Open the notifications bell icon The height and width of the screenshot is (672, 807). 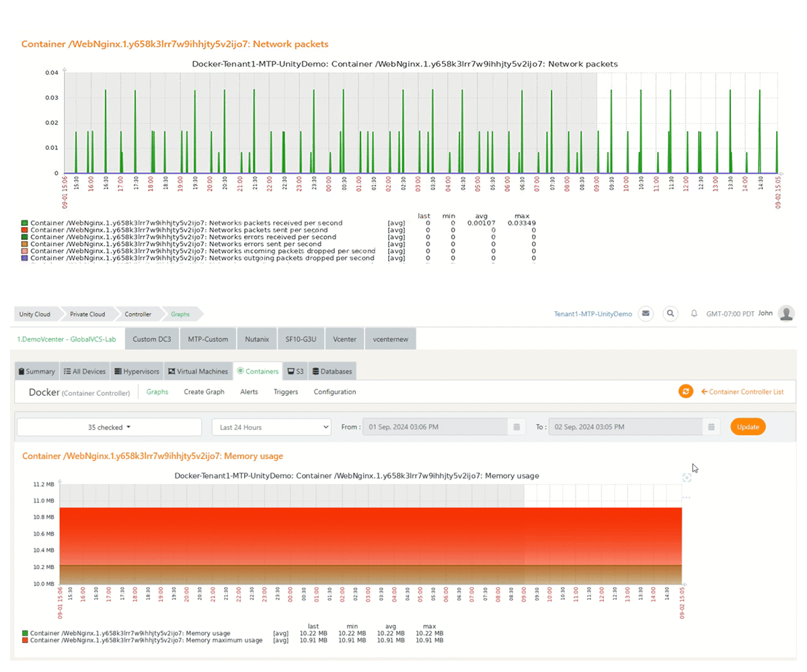click(x=694, y=314)
